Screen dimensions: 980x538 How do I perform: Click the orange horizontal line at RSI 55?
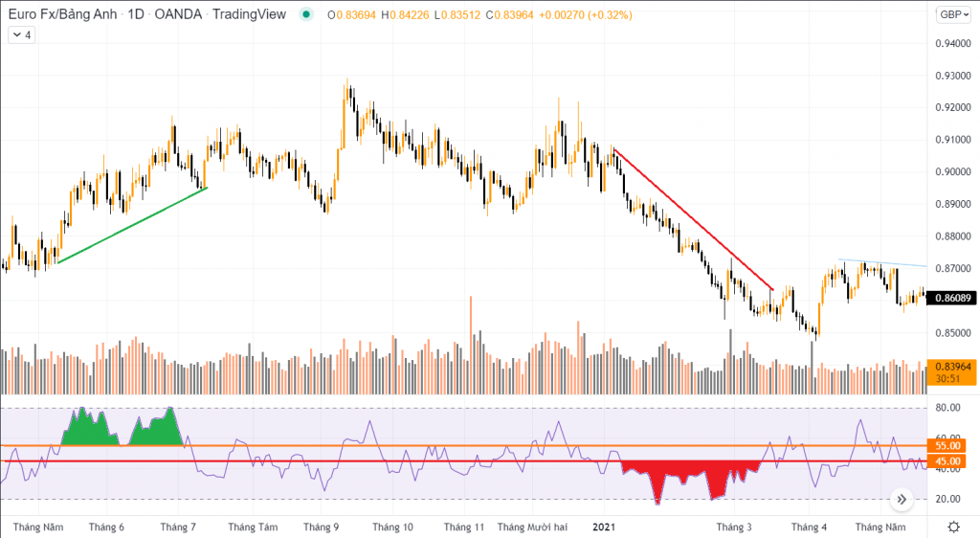point(462,445)
